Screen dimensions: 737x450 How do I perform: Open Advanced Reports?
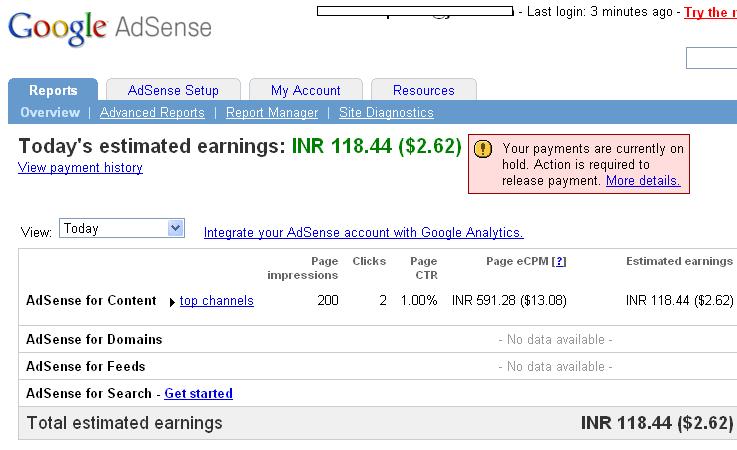click(152, 113)
